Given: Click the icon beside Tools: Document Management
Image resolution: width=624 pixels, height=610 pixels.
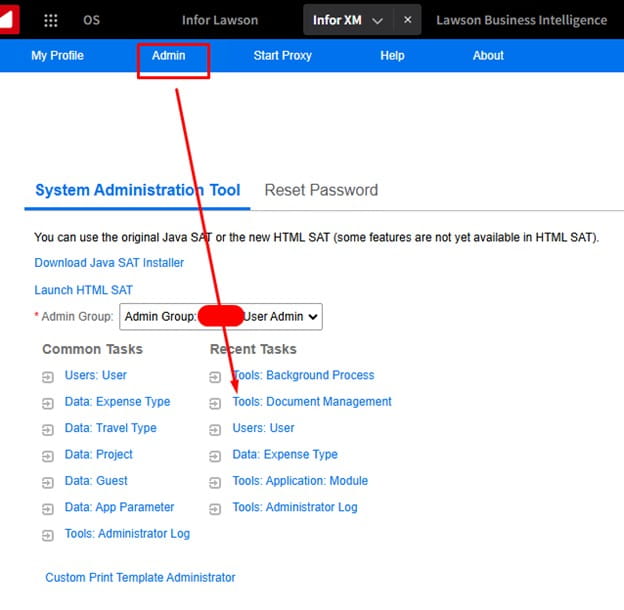Looking at the screenshot, I should (x=215, y=403).
